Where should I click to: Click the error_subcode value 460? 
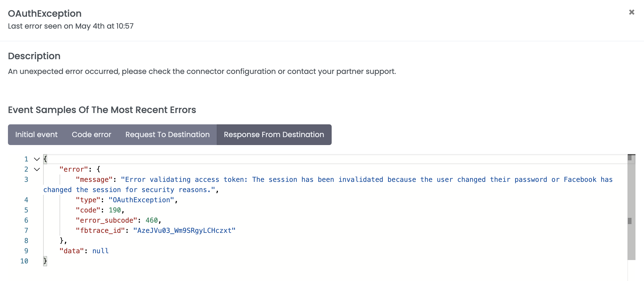152,220
